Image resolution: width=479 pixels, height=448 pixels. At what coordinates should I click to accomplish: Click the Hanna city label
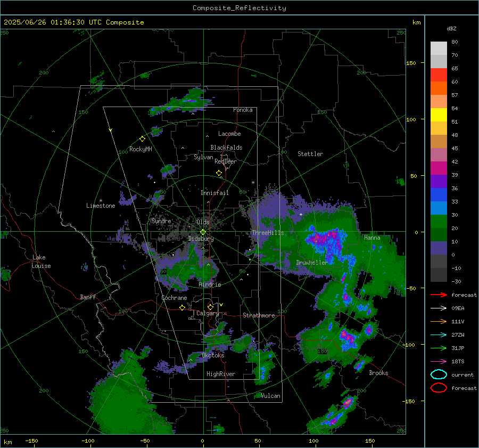(x=372, y=238)
